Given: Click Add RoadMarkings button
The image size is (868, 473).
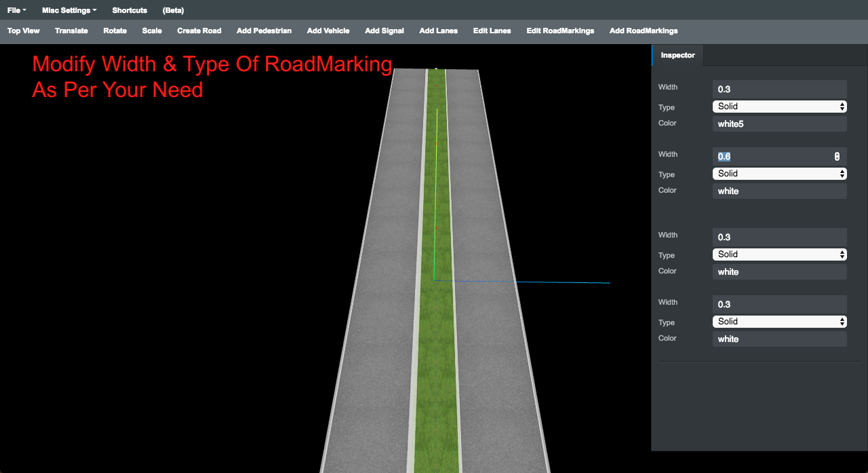Looking at the screenshot, I should click(644, 31).
